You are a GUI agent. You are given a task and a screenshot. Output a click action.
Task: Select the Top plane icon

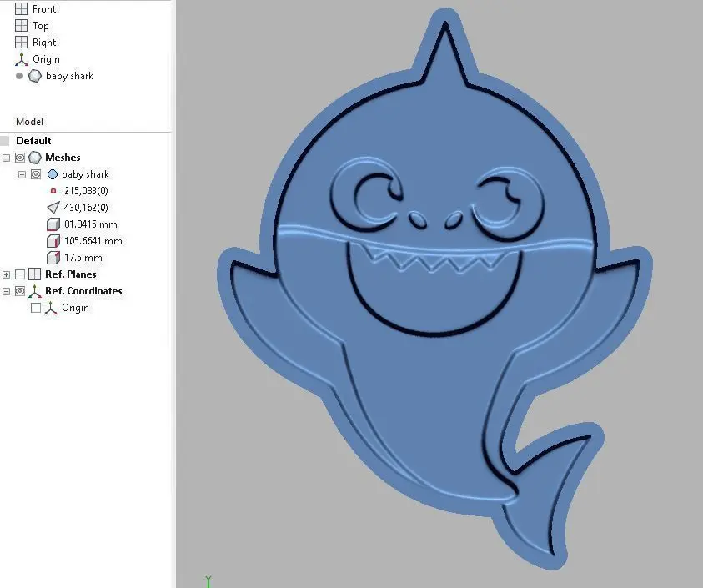[21, 26]
